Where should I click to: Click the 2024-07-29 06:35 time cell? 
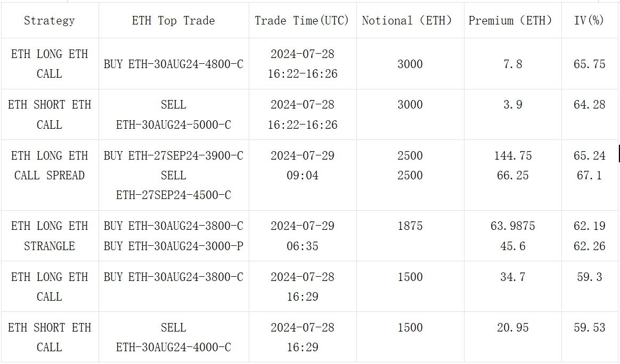click(303, 236)
